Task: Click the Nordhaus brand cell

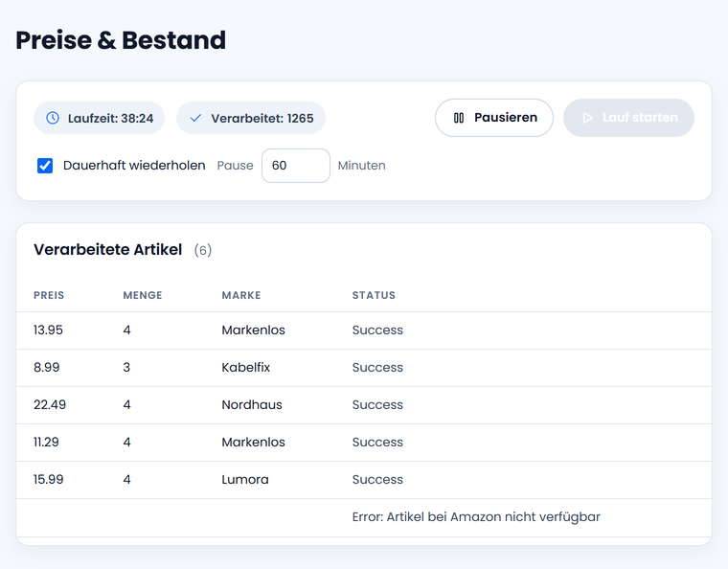Action: point(252,404)
